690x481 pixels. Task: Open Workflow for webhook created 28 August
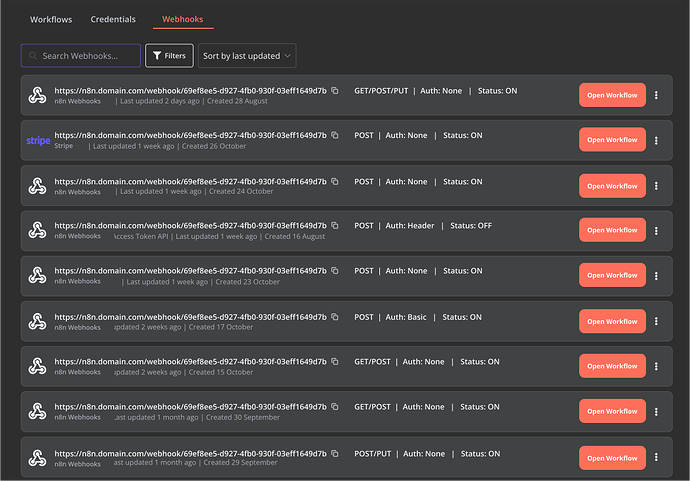coord(612,95)
